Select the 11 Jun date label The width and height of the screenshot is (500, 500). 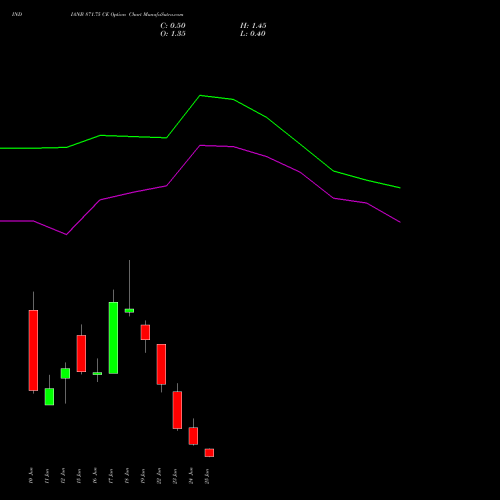(47, 476)
